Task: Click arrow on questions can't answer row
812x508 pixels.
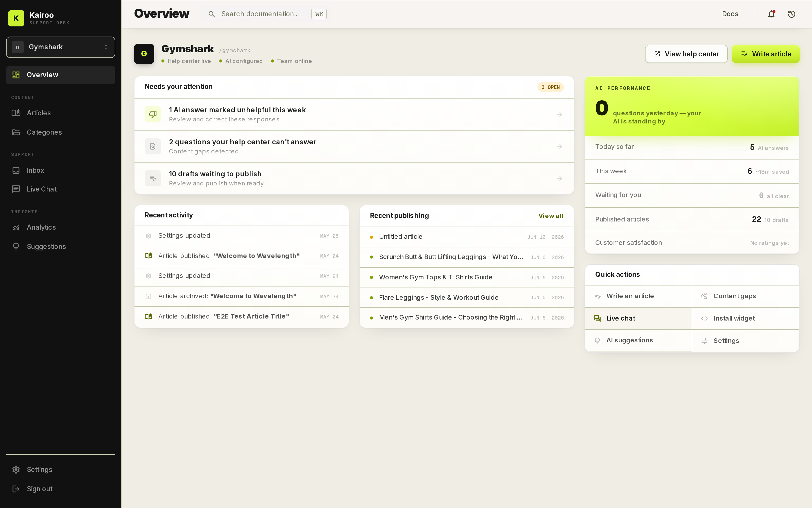Action: 560,146
